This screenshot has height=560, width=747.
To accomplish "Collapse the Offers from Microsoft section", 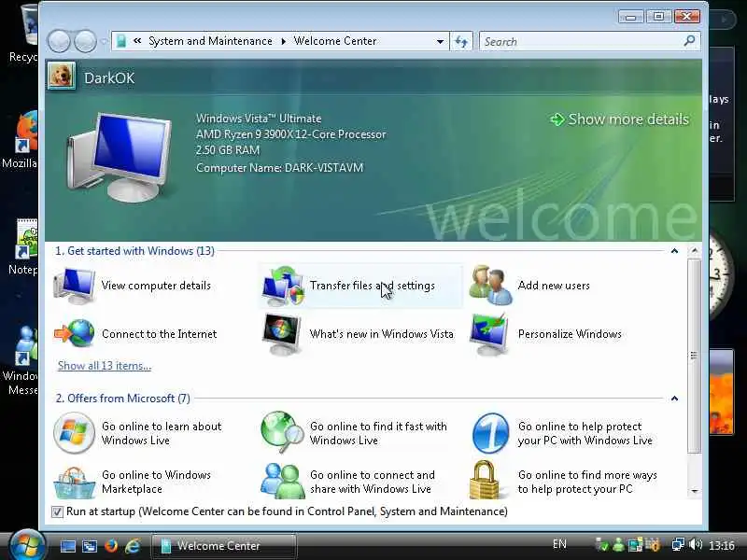I will tap(674, 399).
